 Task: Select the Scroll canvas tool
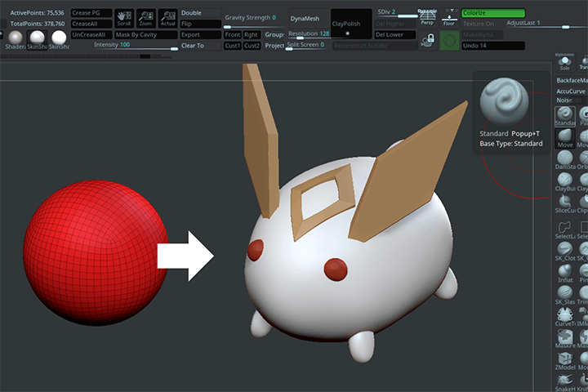click(124, 19)
